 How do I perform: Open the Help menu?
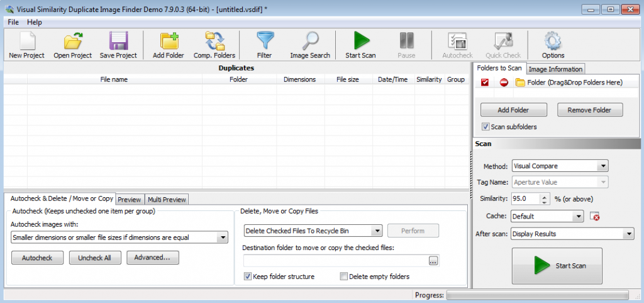35,22
